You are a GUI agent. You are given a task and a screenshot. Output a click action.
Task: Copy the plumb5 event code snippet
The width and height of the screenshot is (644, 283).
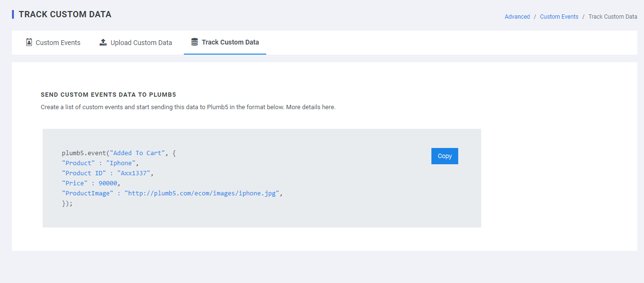[x=444, y=156]
